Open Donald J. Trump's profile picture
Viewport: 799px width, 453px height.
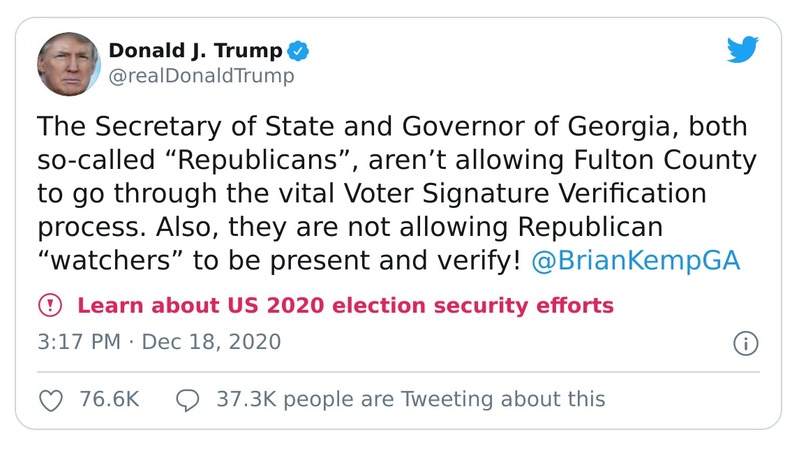(69, 63)
